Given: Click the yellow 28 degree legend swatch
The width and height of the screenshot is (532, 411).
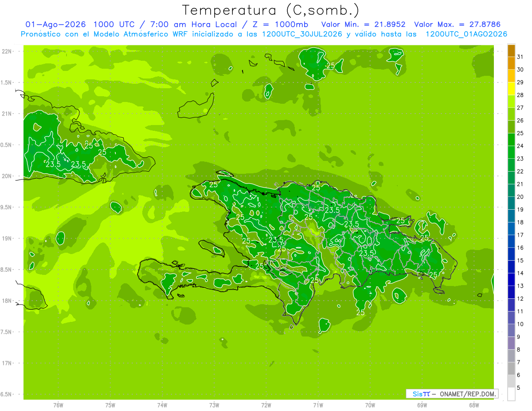Looking at the screenshot, I should coord(511,89).
